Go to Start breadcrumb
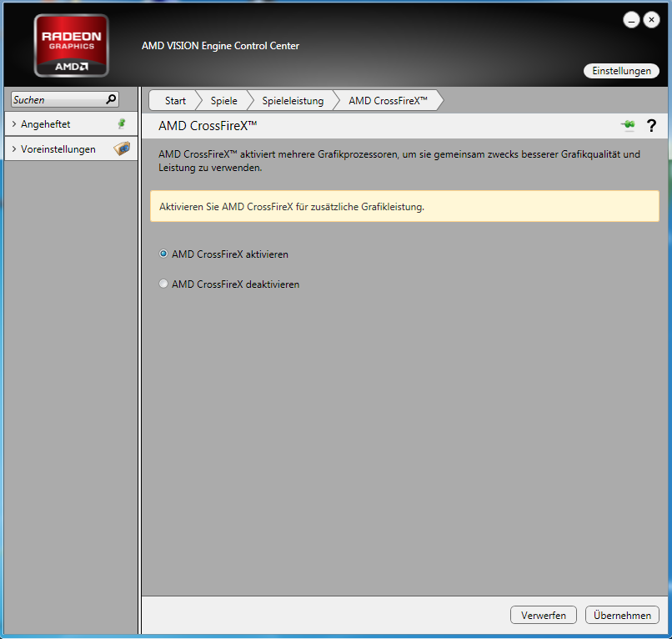 pyautogui.click(x=175, y=101)
